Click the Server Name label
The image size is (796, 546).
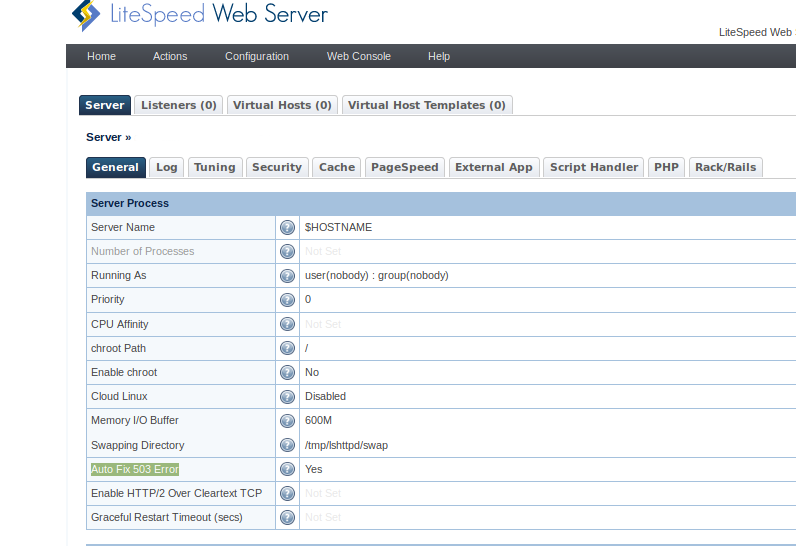123,227
